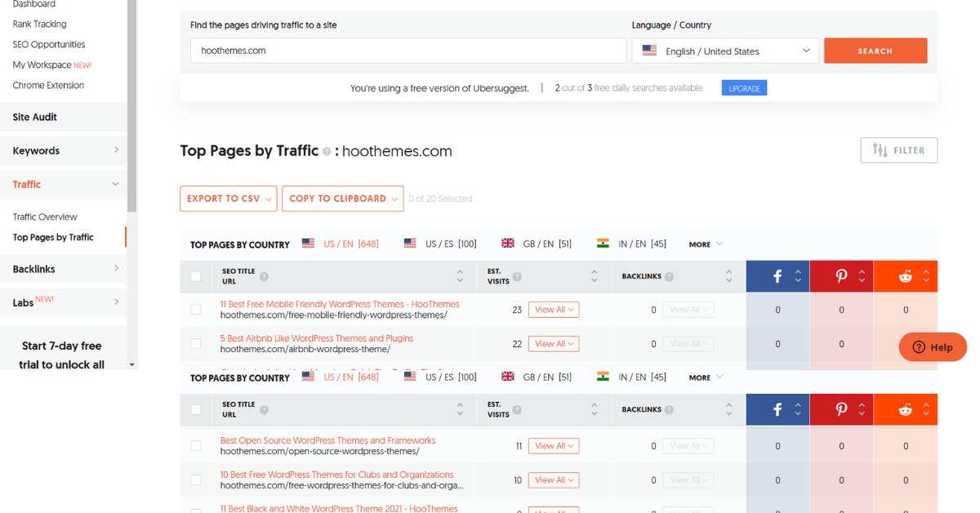The image size is (980, 513).
Task: Click the blue UPGRADE button
Action: point(744,88)
